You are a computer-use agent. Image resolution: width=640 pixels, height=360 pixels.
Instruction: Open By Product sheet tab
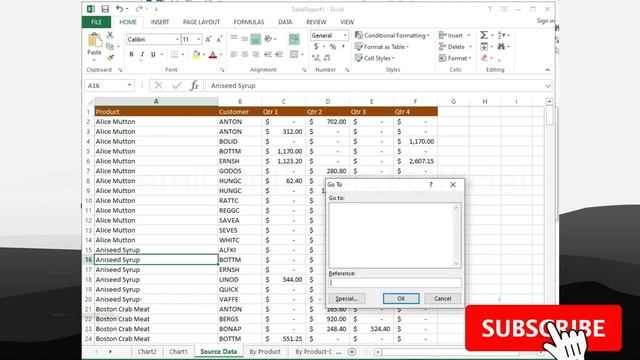tap(264, 351)
